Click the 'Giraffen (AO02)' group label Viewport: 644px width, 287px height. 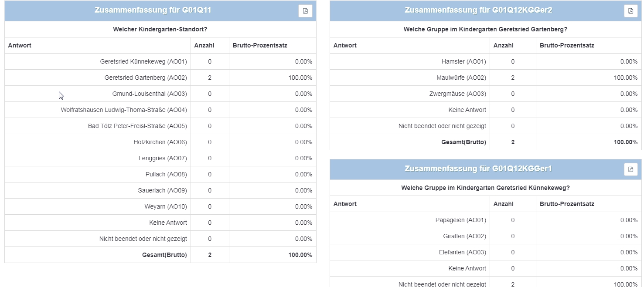464,236
